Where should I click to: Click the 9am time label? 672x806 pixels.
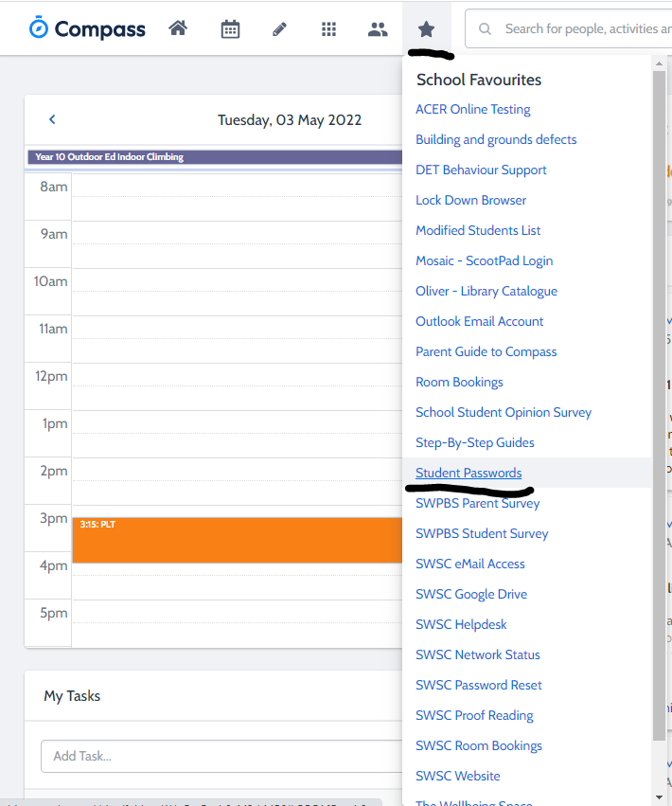pyautogui.click(x=54, y=234)
